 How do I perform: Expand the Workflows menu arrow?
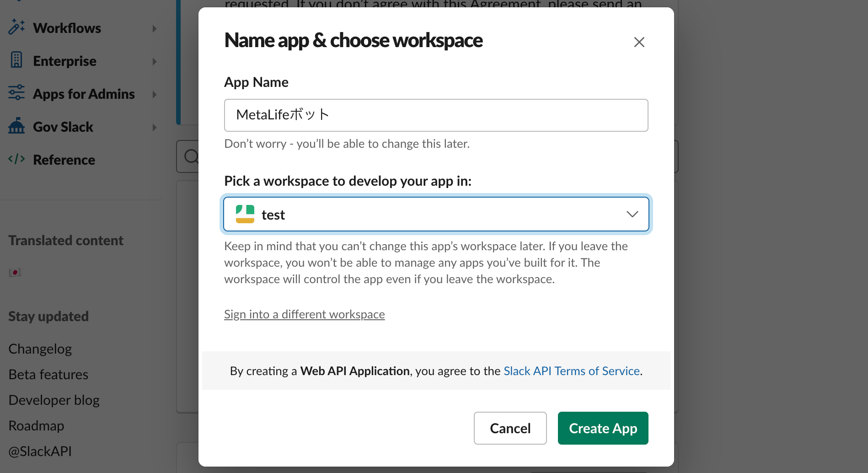(155, 28)
